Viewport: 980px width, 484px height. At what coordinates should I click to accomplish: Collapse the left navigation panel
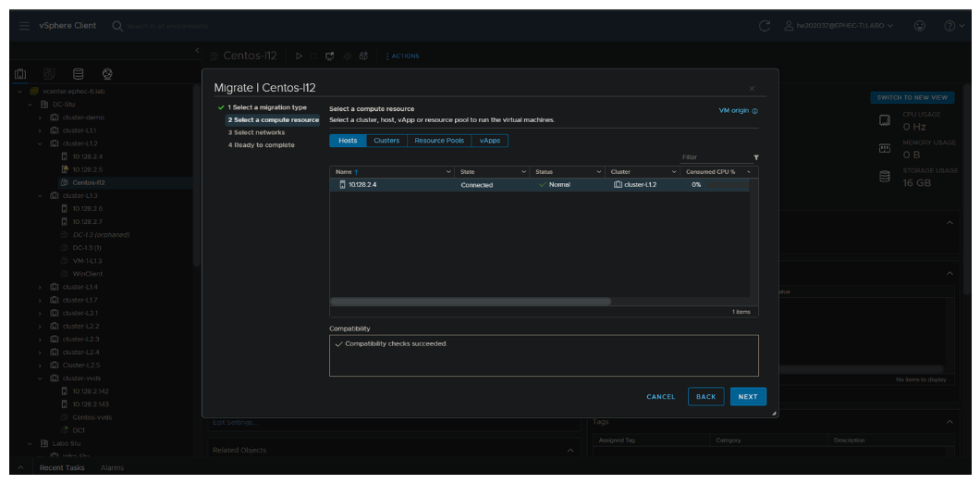198,50
